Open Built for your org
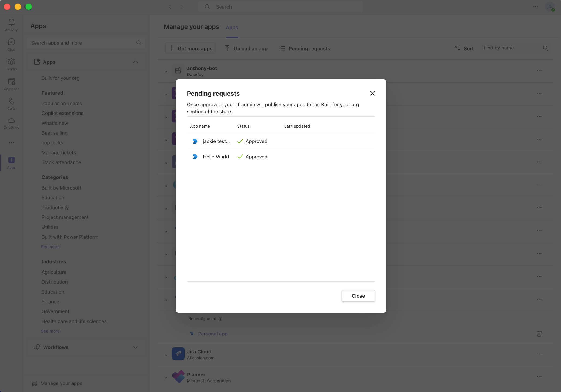The width and height of the screenshot is (561, 392). [61, 78]
